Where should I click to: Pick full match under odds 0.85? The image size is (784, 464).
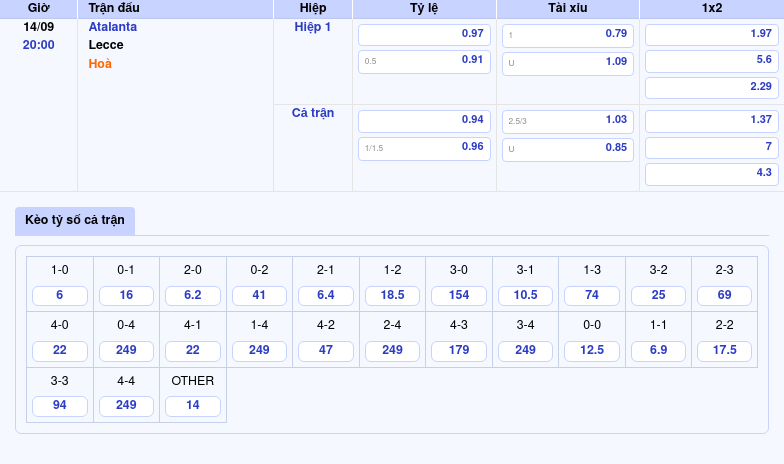[568, 150]
